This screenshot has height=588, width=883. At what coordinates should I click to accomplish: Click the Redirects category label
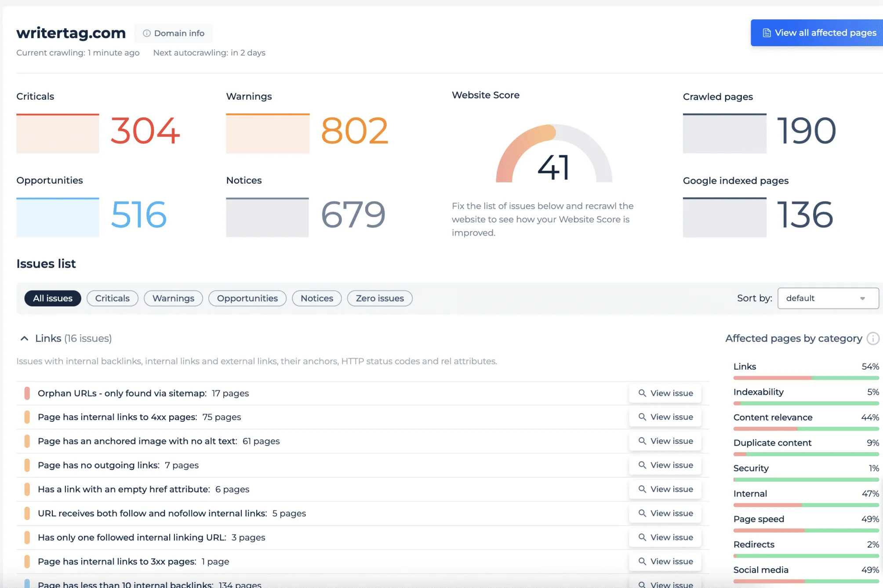(x=754, y=544)
